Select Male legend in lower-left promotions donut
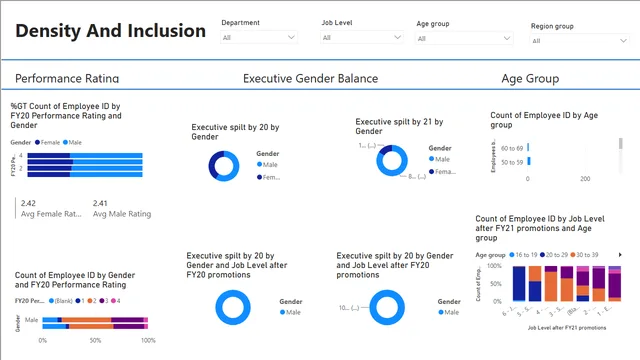 [x=291, y=312]
